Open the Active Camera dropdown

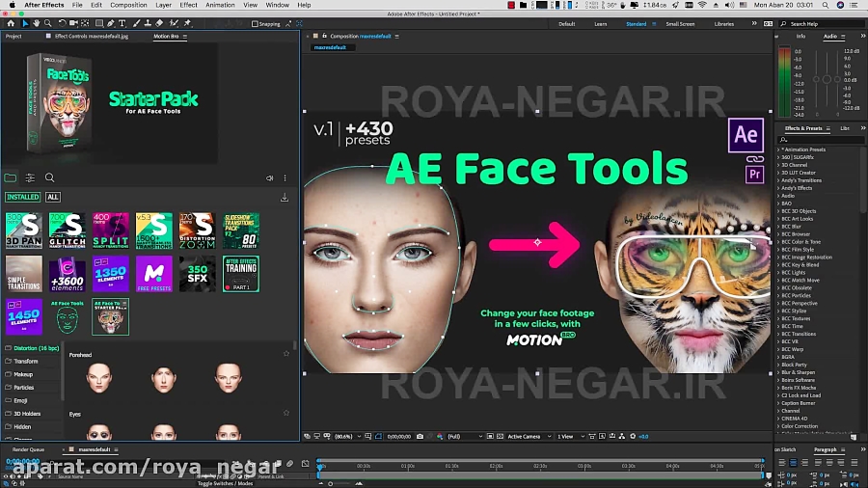point(529,437)
